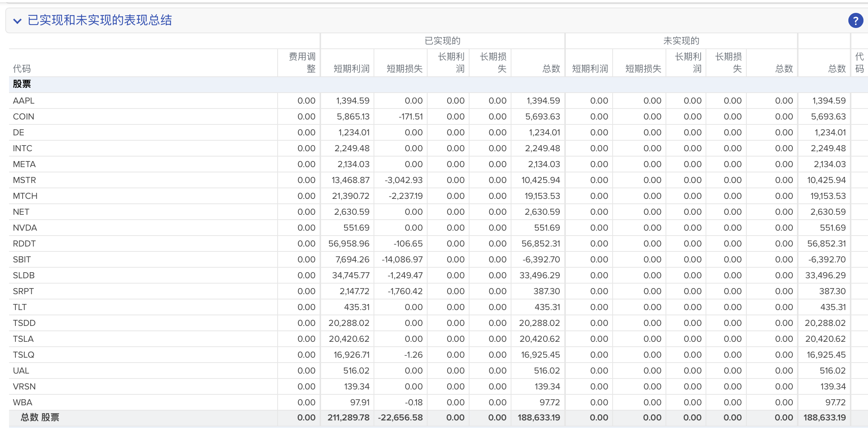Click the 已实现的 group header
The height and width of the screenshot is (428, 868).
(442, 41)
